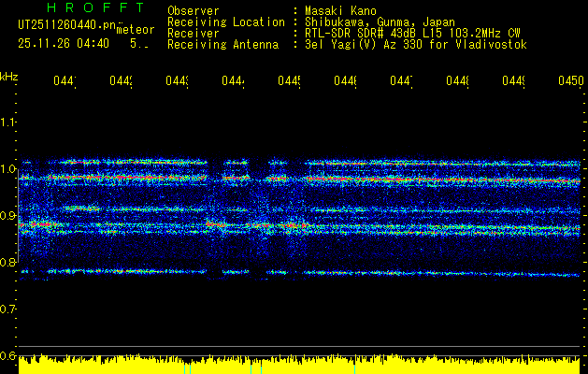The height and width of the screenshot is (374, 588).
Task: Click the 'Observer' label
Action: tap(194, 11)
